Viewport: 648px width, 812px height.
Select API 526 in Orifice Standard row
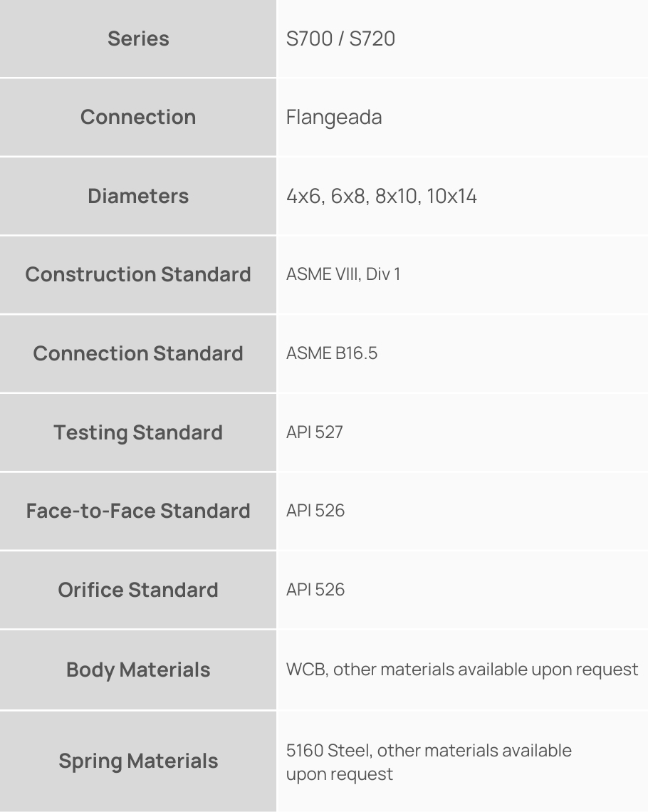pos(315,590)
